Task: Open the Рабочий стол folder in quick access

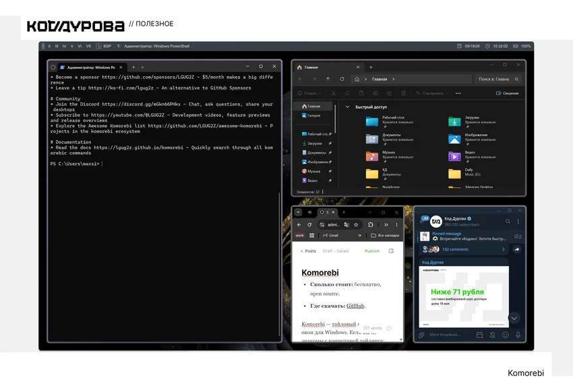Action: [390, 121]
